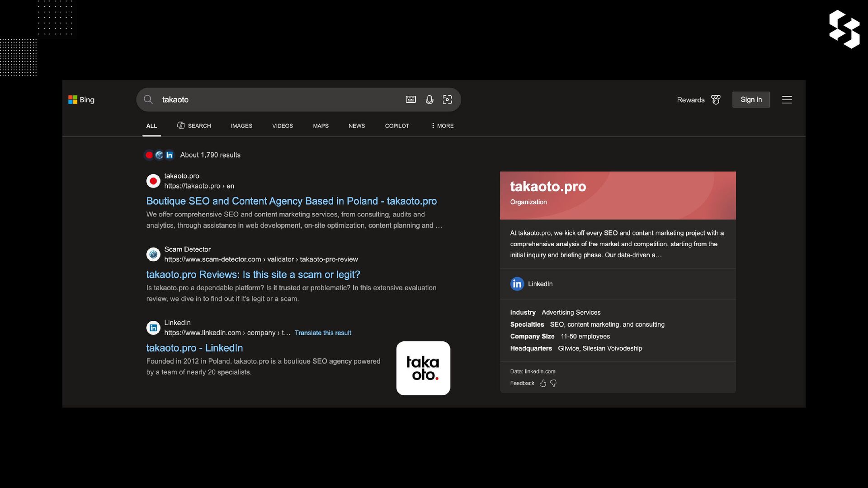Image resolution: width=868 pixels, height=488 pixels.
Task: Click the search magnifier icon
Action: click(148, 99)
